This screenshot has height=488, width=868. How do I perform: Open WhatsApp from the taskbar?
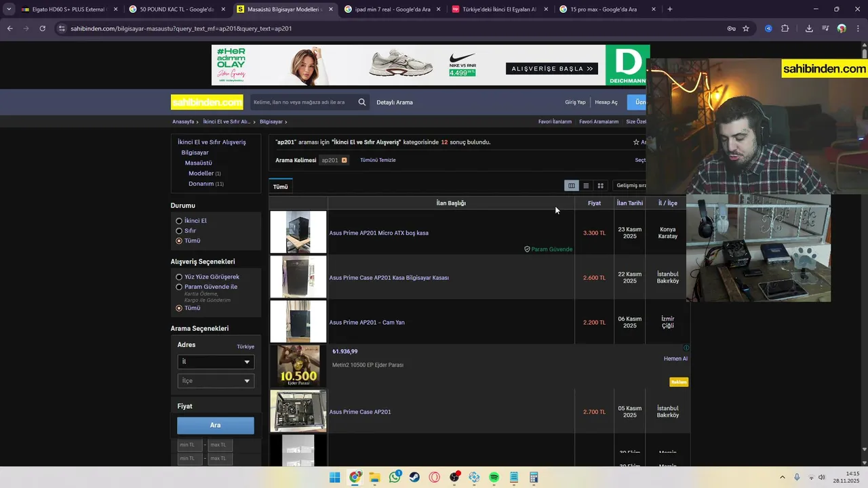tap(395, 477)
